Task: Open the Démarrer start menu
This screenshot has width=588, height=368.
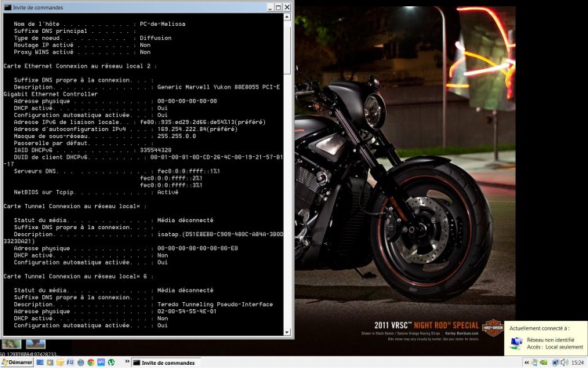Action: 17,363
